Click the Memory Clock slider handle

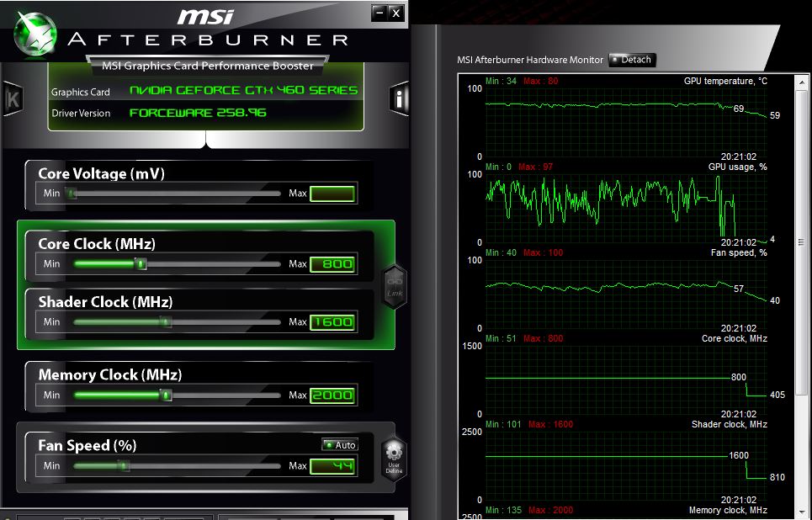(166, 395)
